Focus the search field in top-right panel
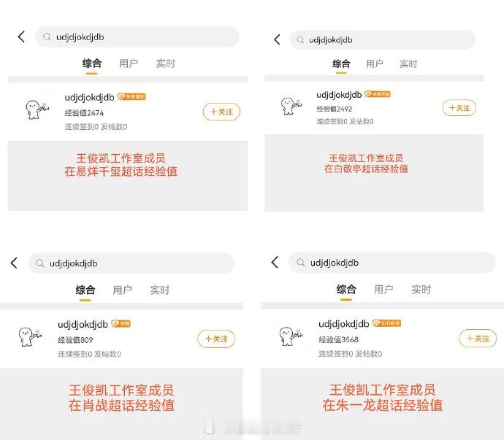 point(383,39)
